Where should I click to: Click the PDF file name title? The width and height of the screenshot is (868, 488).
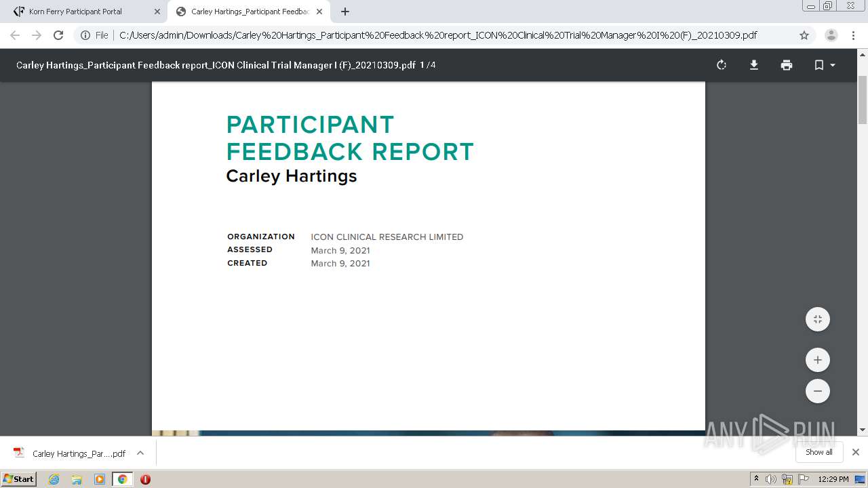(x=216, y=65)
